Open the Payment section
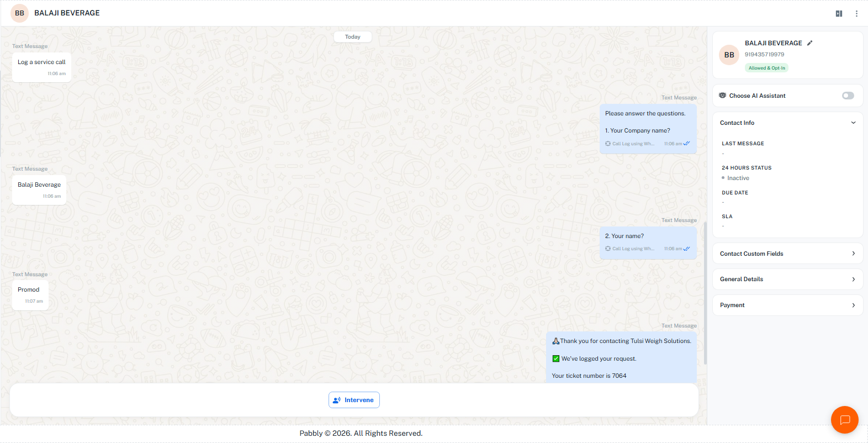The height and width of the screenshot is (443, 868). point(787,305)
